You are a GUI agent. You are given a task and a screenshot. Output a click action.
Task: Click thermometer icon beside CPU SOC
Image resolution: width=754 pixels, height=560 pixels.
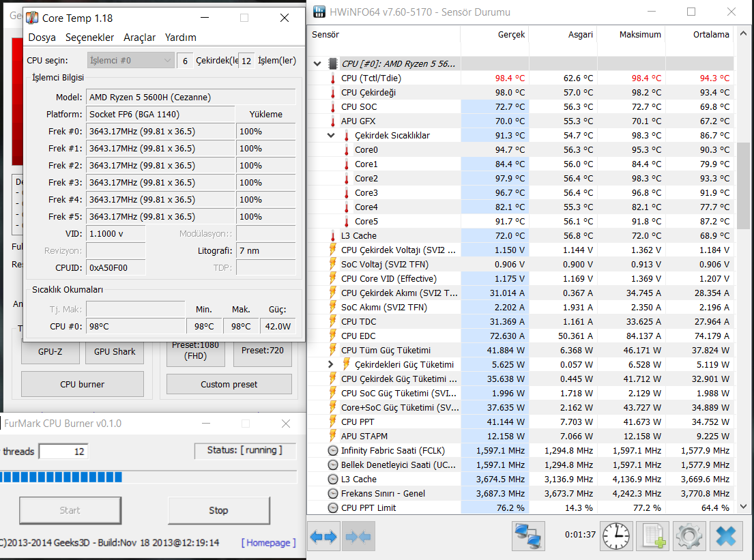pos(333,106)
